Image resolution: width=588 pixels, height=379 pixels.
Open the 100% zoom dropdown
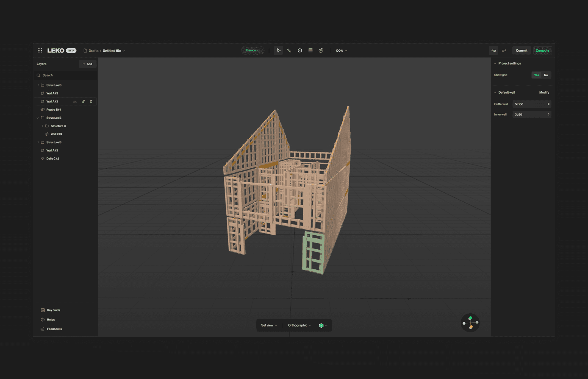(341, 51)
